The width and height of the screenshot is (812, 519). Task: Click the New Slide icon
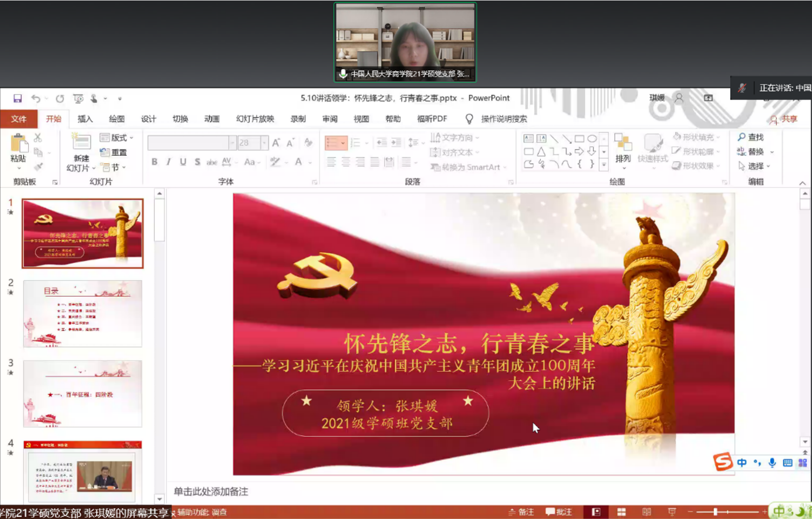81,142
